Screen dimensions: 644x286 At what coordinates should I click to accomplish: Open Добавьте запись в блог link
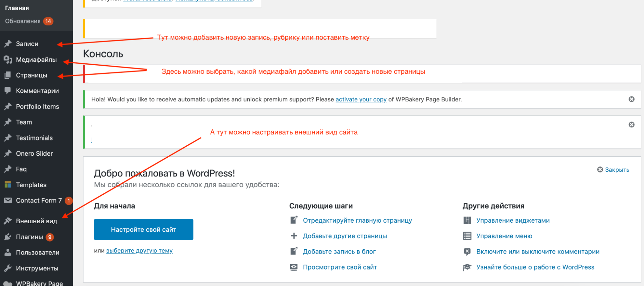340,252
